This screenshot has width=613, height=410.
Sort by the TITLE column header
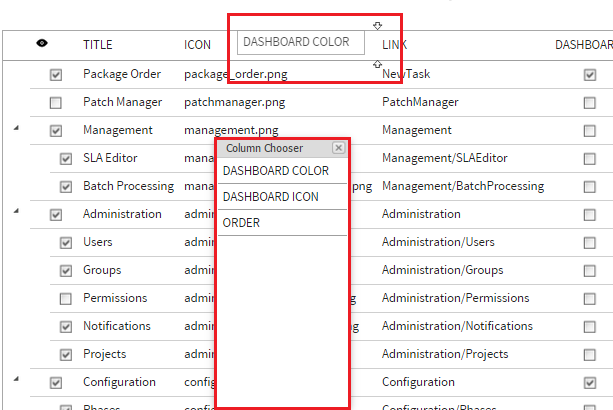[98, 45]
